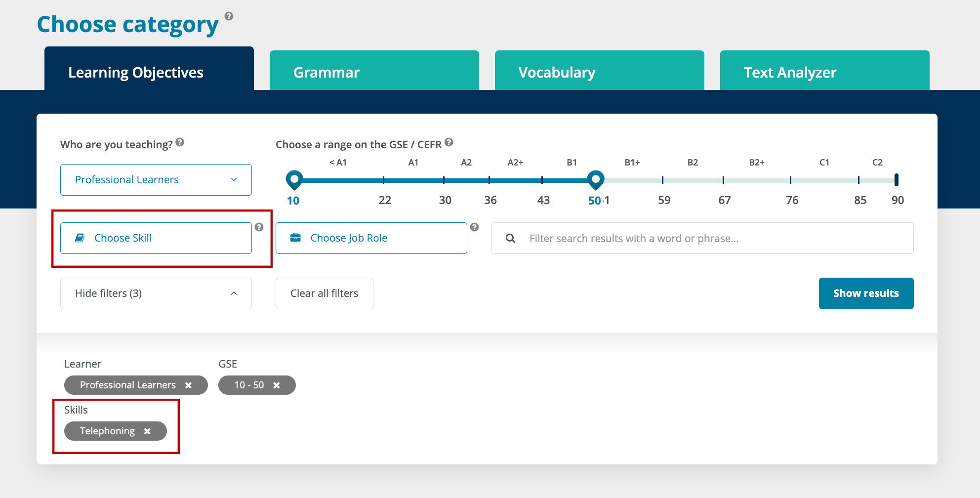Switch to the Vocabulary tab
The image size is (980, 498).
pos(599,72)
